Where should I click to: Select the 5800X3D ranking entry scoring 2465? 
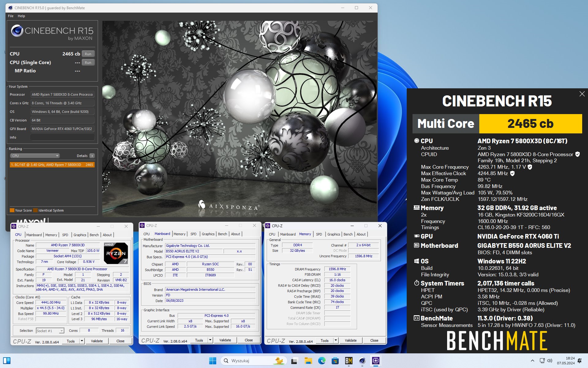point(52,165)
